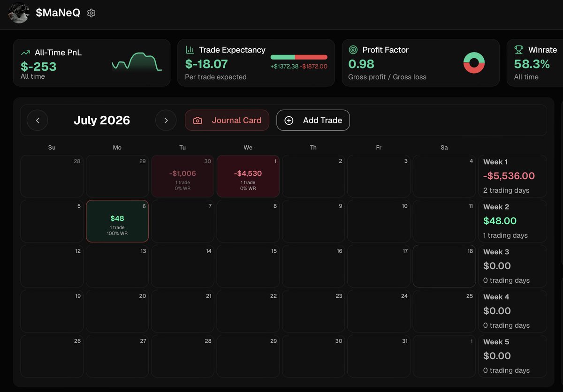Click the July 2026 month title
The width and height of the screenshot is (563, 392).
click(x=102, y=121)
